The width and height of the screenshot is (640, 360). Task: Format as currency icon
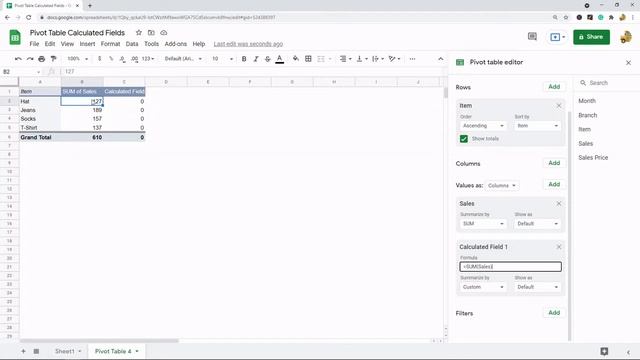point(100,59)
